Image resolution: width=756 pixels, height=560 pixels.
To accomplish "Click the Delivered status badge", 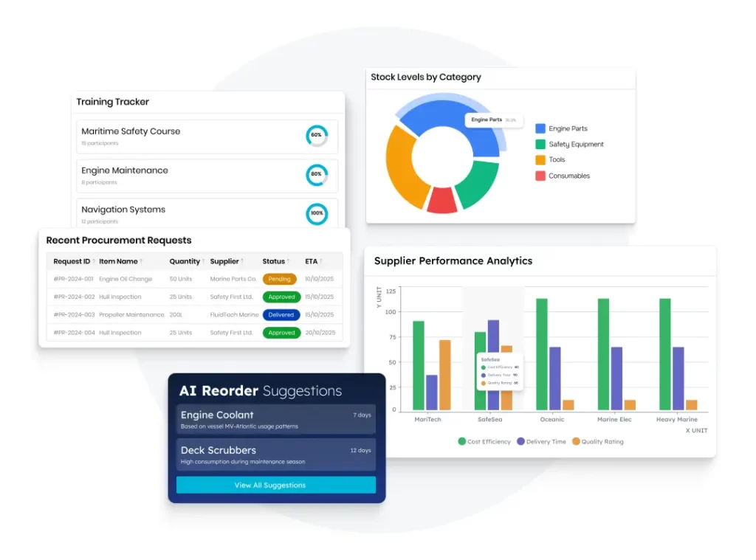I will click(x=281, y=315).
